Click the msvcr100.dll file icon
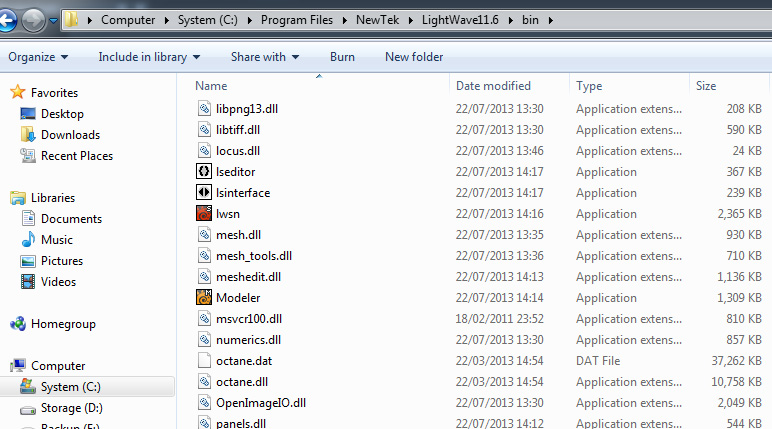 click(204, 319)
